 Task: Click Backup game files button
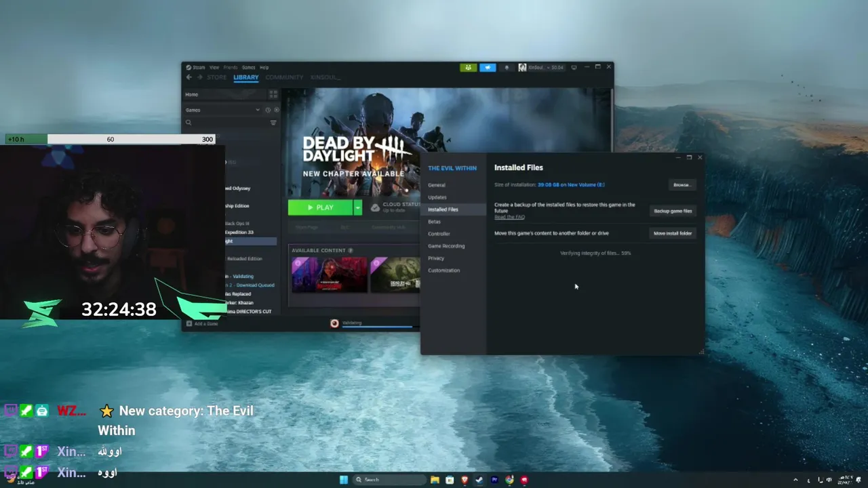[673, 211]
